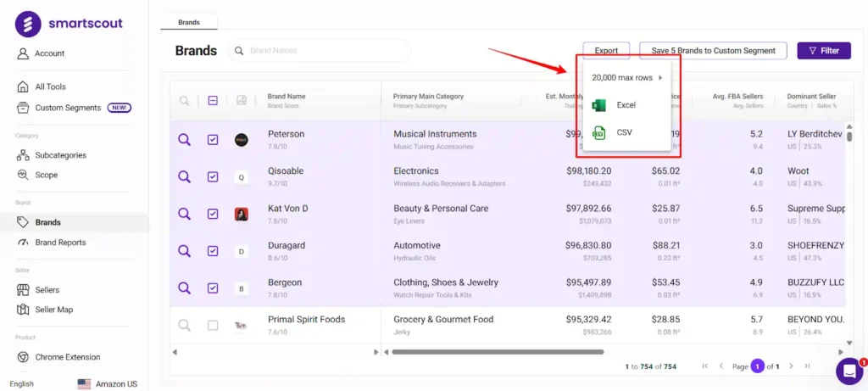The width and height of the screenshot is (868, 391).
Task: Jump to the first page arrow
Action: (704, 366)
